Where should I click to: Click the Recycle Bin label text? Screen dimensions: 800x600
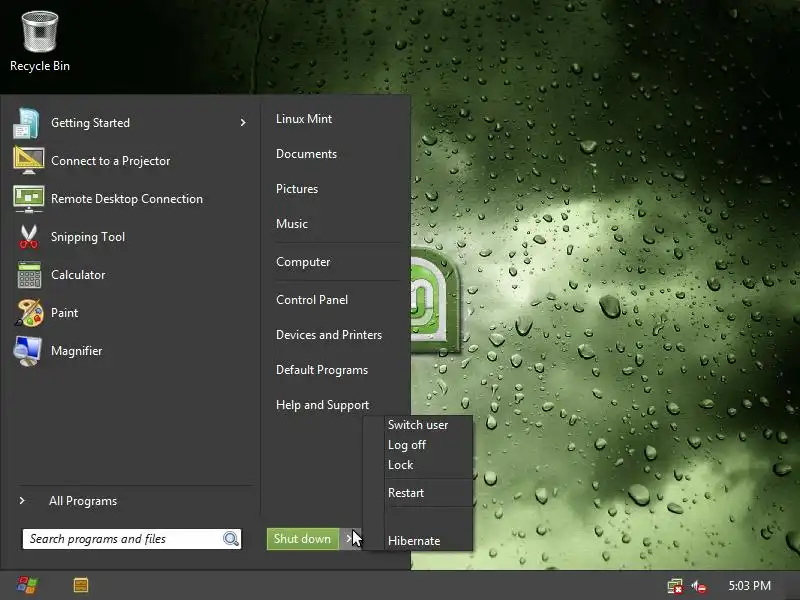tap(40, 66)
